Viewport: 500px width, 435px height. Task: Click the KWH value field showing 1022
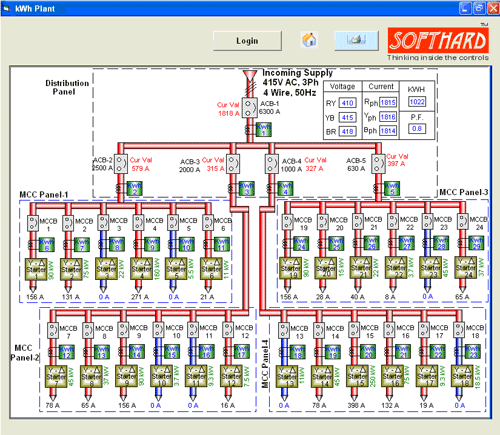pos(417,102)
